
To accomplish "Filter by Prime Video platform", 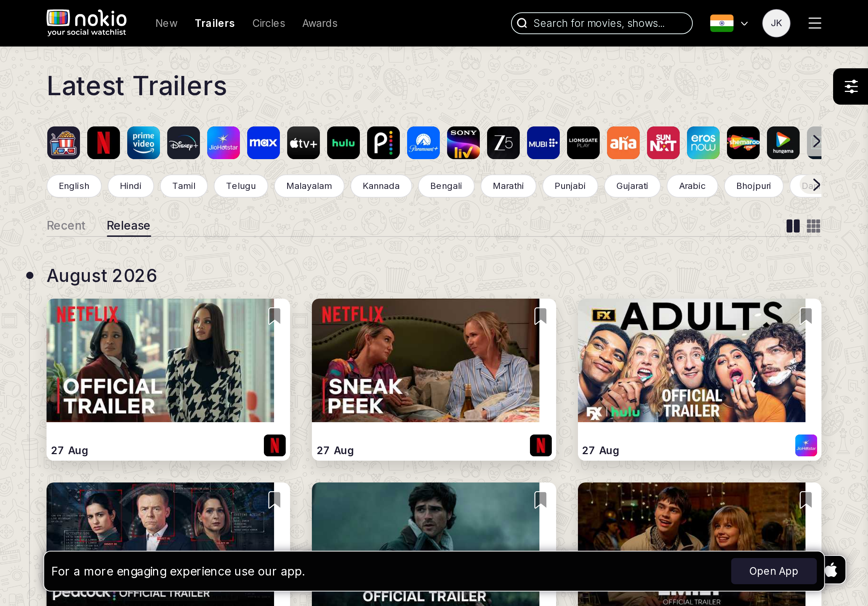I will (x=144, y=143).
